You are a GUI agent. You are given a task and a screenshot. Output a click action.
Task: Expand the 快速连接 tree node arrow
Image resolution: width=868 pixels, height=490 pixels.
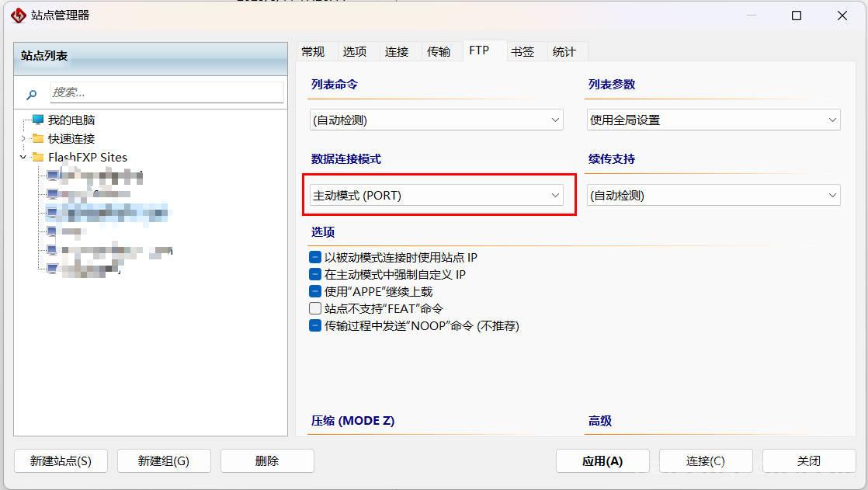[x=23, y=138]
